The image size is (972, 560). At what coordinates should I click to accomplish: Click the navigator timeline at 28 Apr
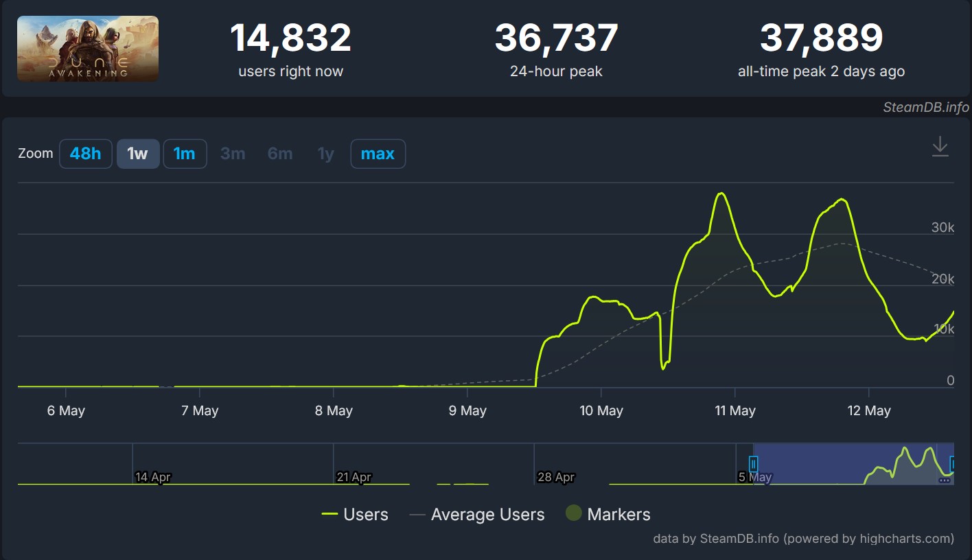556,476
